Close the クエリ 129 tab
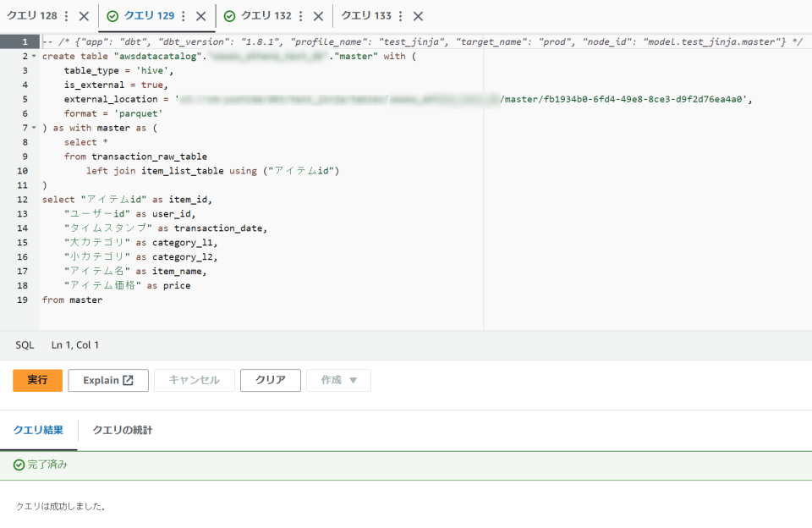 point(200,16)
